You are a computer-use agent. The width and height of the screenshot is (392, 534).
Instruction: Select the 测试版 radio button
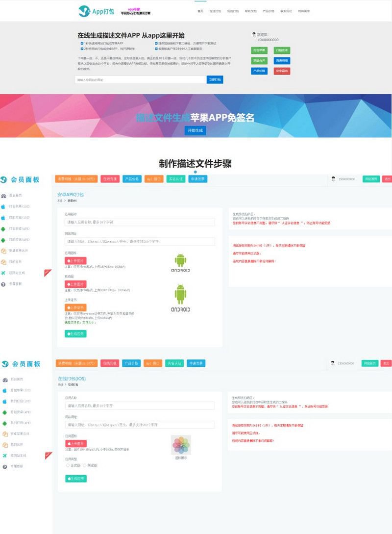pos(84,464)
